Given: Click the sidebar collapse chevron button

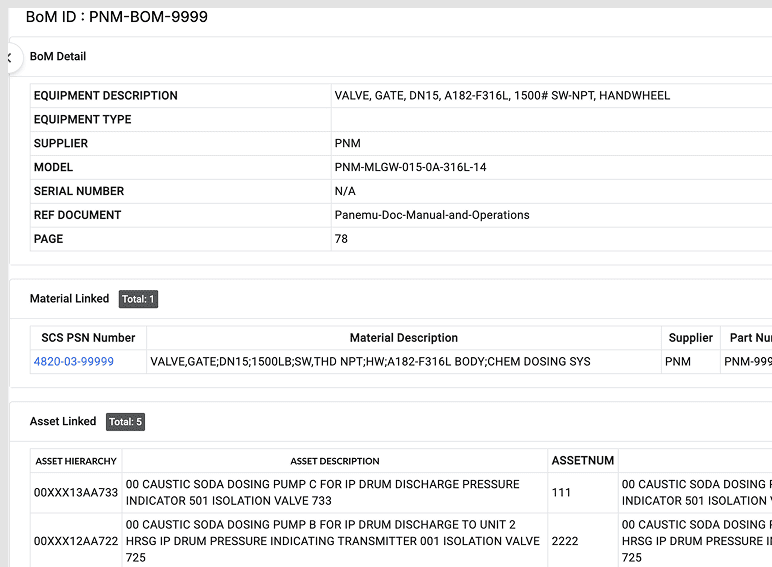Looking at the screenshot, I should point(8,57).
